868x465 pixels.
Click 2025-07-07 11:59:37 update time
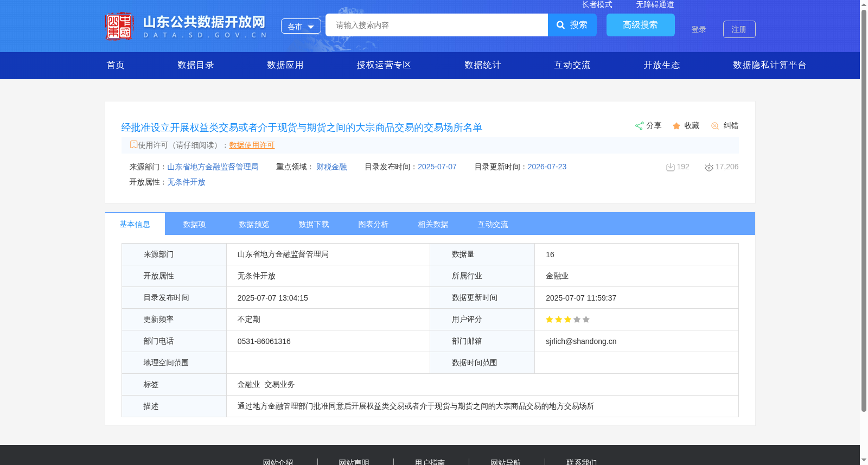[581, 298]
